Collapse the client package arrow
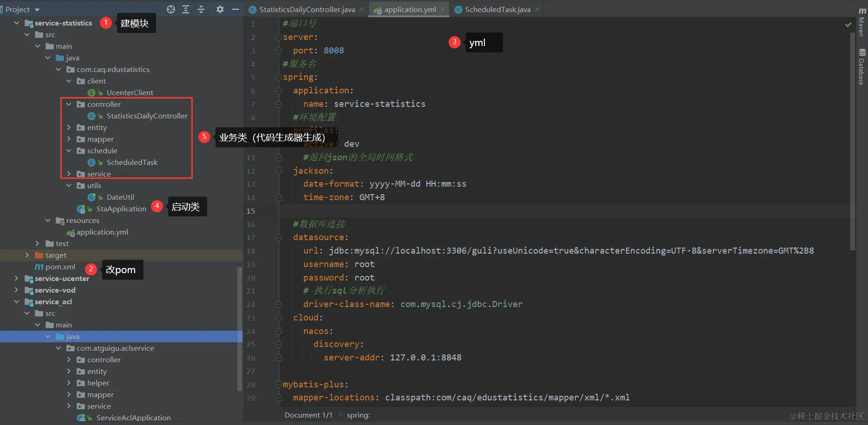 69,81
